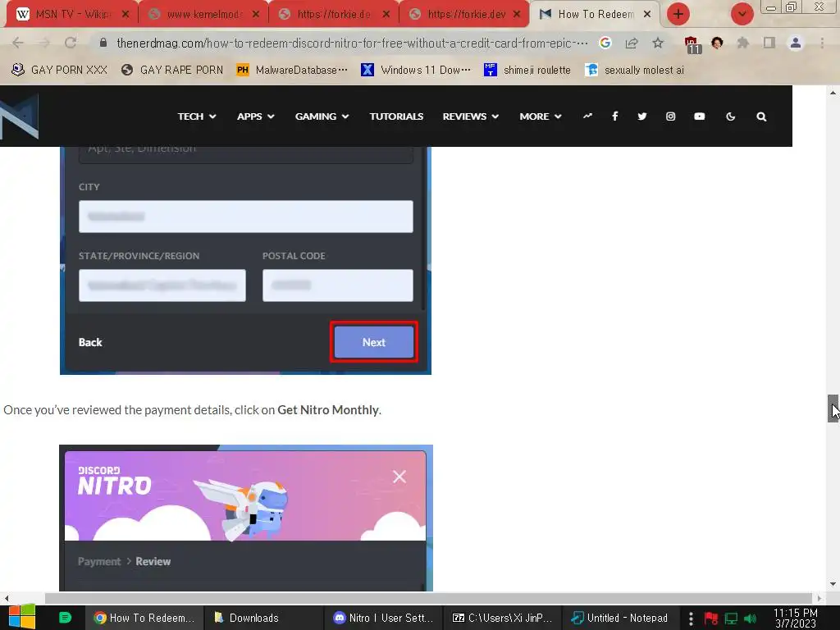Open the extension with the 11 badge
This screenshot has height=630, width=840.
point(692,45)
